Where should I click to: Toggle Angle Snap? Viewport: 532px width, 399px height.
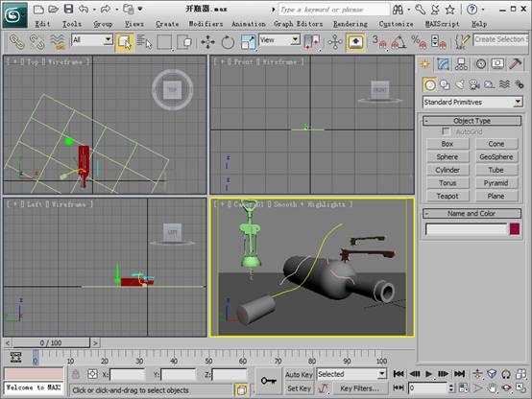click(x=399, y=42)
